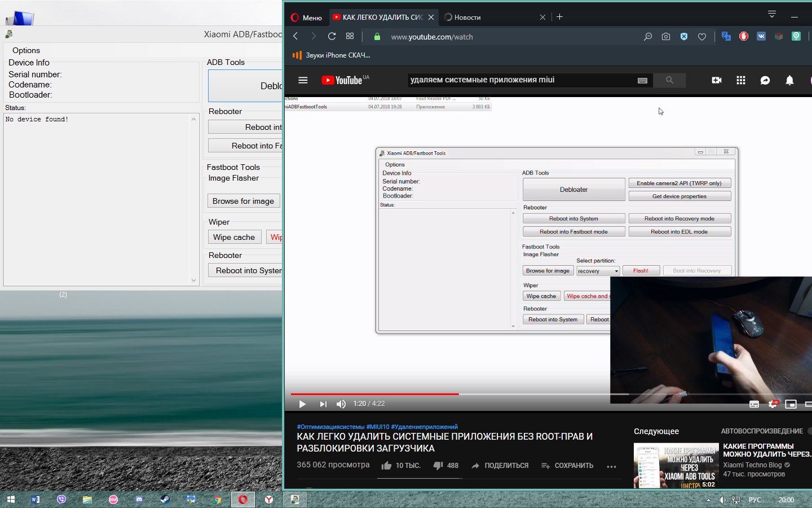This screenshot has width=812, height=508.
Task: Toggle subtitles in the video player
Action: [754, 404]
